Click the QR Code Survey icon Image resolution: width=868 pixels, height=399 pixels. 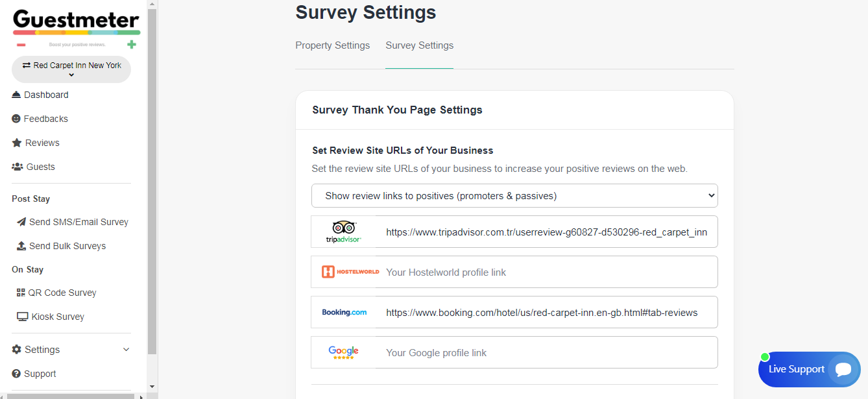(21, 293)
